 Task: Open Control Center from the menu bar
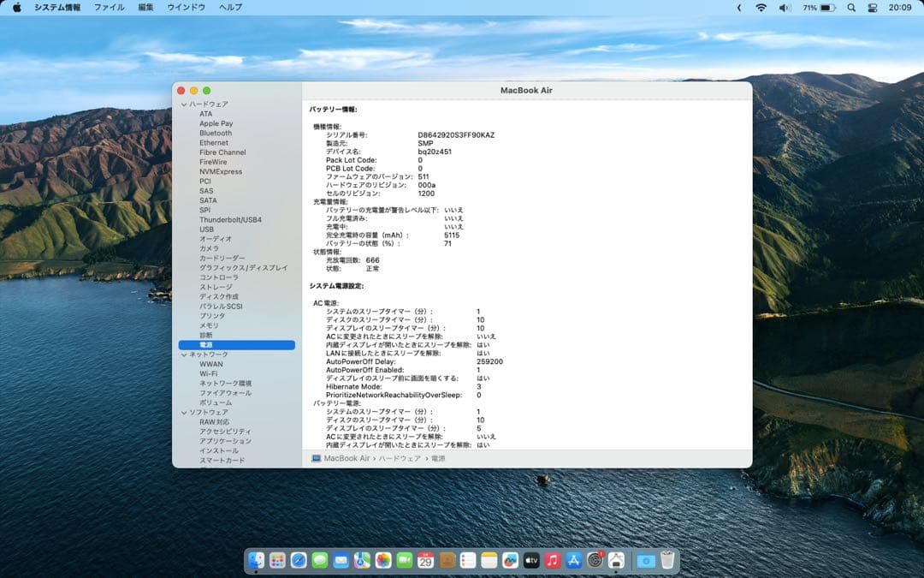[x=871, y=8]
